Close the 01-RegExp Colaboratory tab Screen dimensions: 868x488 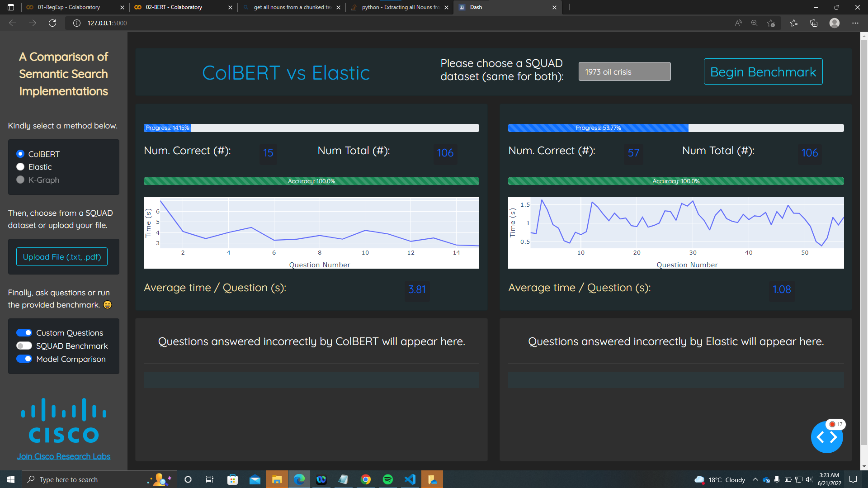point(122,7)
